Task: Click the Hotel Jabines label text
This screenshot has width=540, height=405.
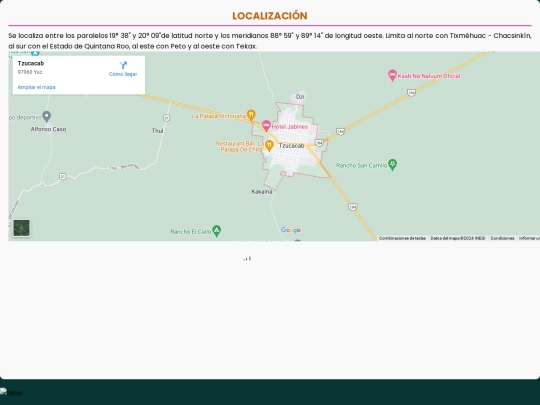Action: (x=290, y=127)
